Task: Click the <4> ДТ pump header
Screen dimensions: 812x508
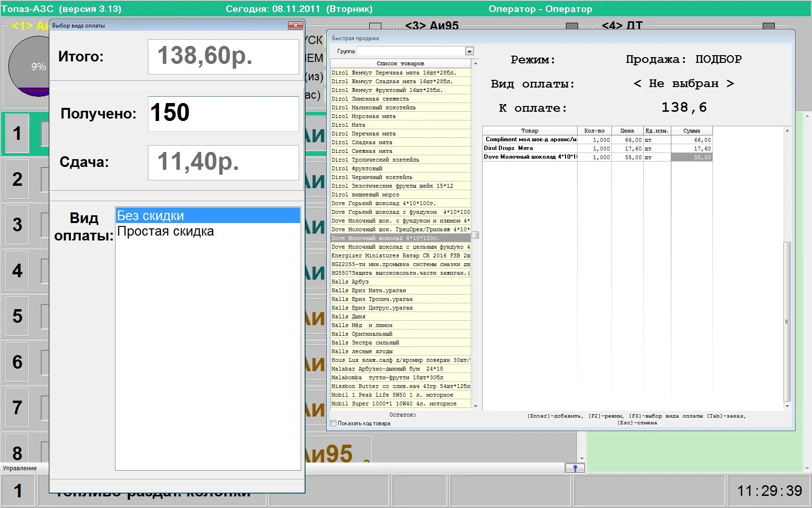Action: point(622,26)
